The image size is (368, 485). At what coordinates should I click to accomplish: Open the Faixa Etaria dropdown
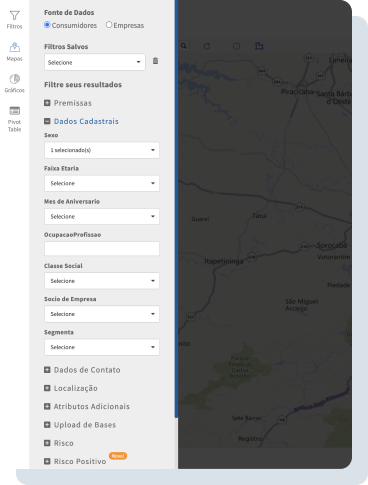click(102, 183)
